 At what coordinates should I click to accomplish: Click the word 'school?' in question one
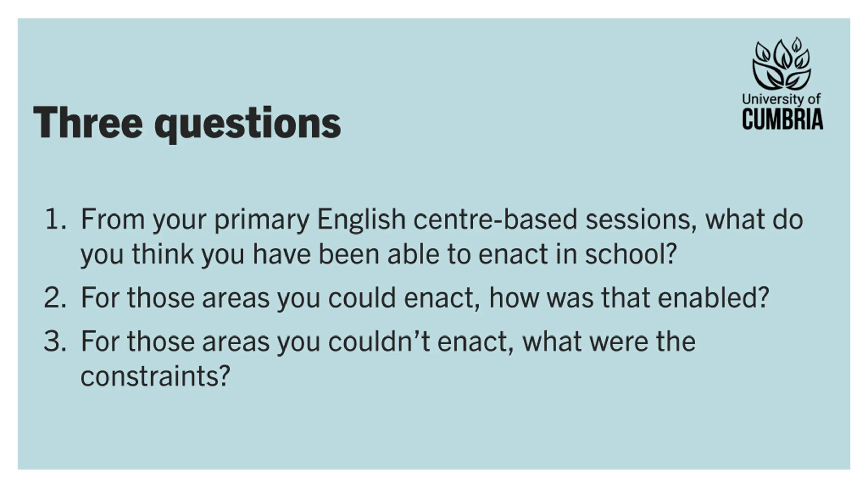[x=631, y=254]
